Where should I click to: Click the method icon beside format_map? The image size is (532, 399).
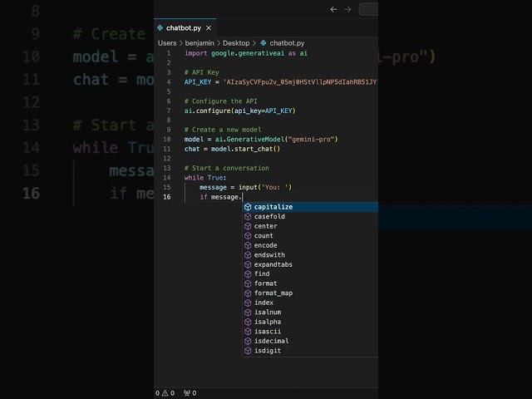248,293
